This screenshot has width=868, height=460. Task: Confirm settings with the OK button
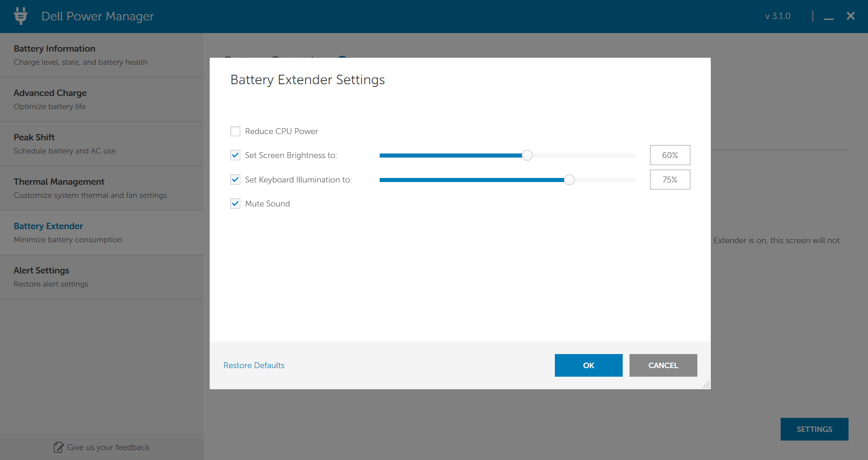[589, 365]
